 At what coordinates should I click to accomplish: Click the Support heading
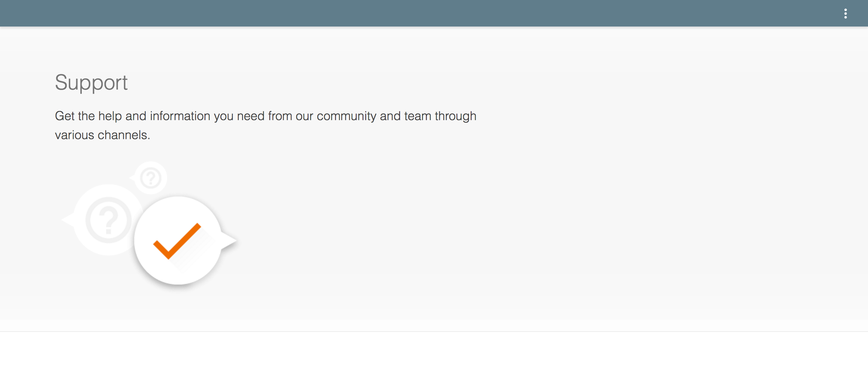point(92,83)
